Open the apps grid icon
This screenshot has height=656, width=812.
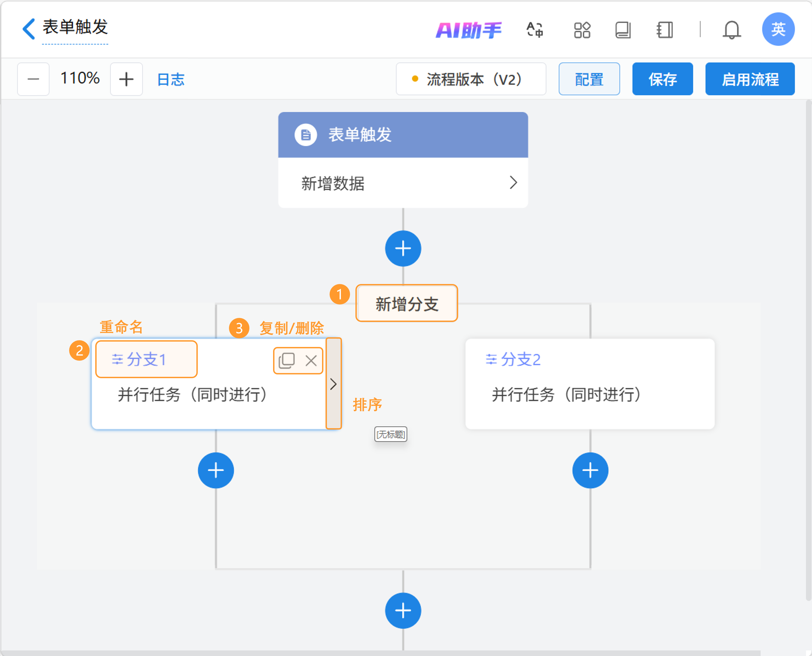click(582, 30)
